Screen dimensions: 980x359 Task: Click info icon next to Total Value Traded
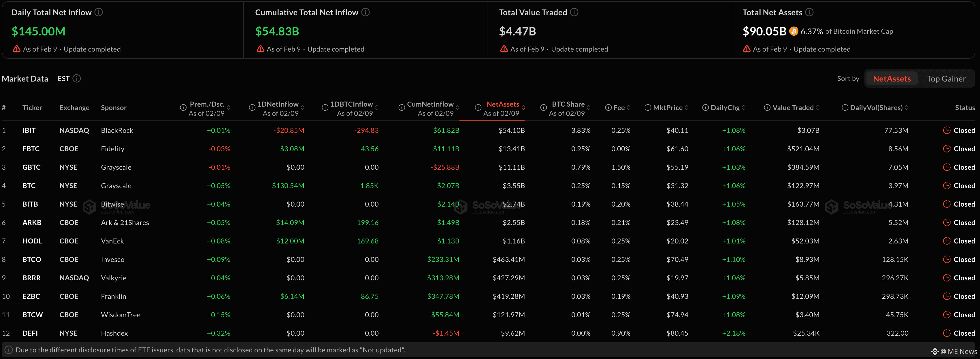[x=574, y=12]
